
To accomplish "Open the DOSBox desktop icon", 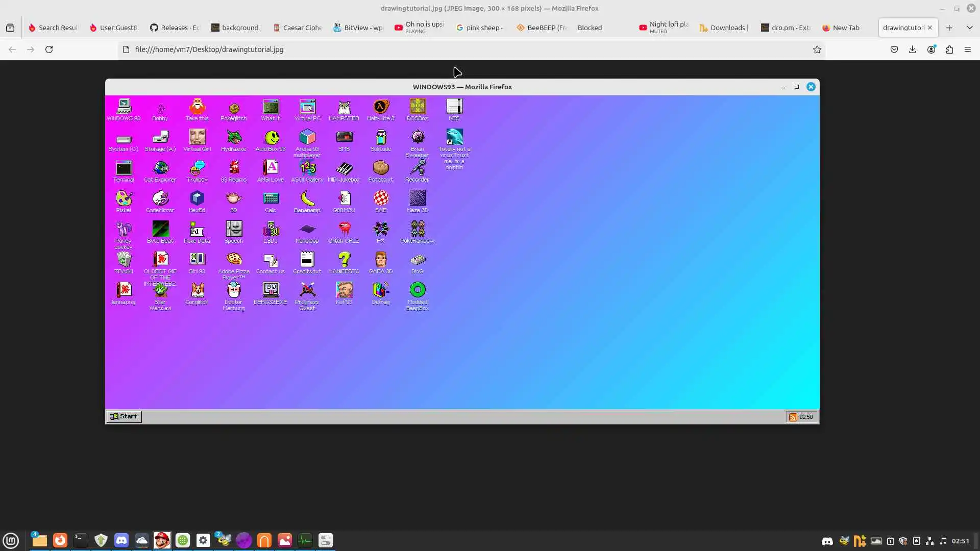I will coord(417,107).
